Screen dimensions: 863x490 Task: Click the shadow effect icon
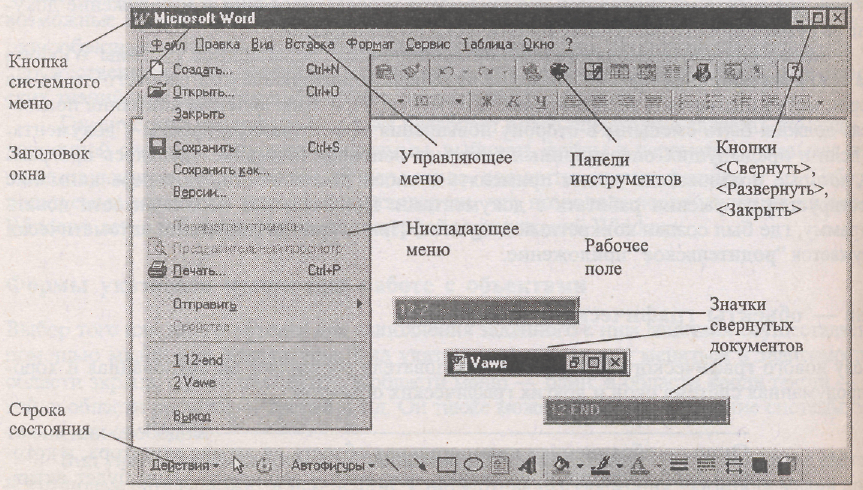[760, 465]
